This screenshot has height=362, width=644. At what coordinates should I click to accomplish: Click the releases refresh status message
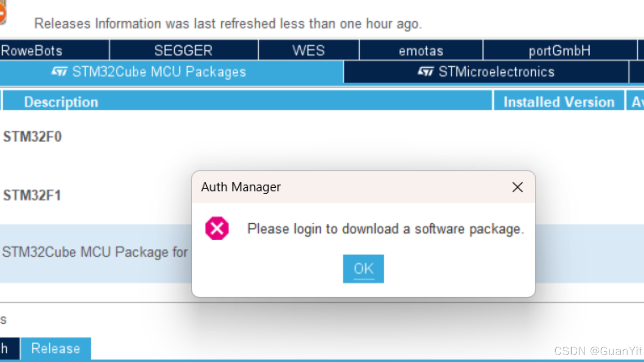pyautogui.click(x=228, y=24)
